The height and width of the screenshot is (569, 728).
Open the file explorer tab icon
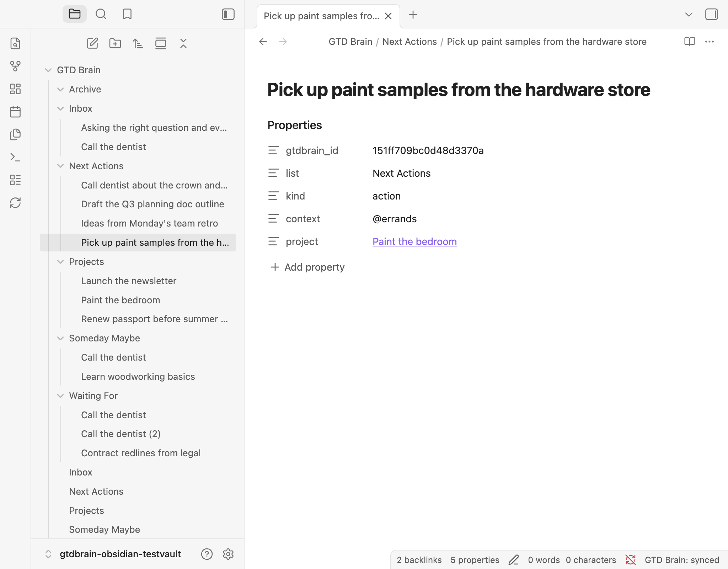click(75, 14)
